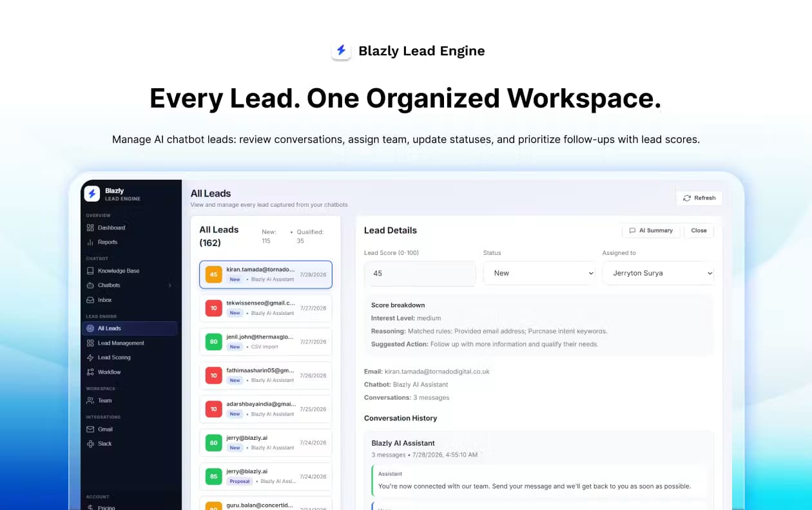Open the Dashboard sidebar icon

[x=90, y=227]
